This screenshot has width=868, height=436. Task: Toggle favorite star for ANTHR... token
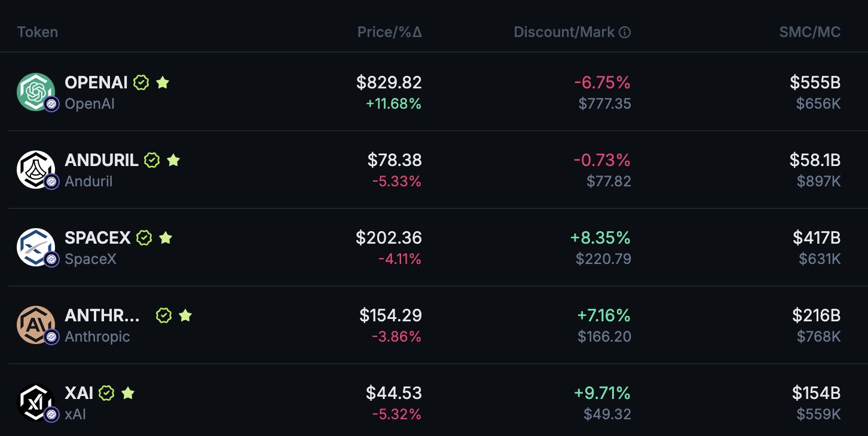point(185,315)
